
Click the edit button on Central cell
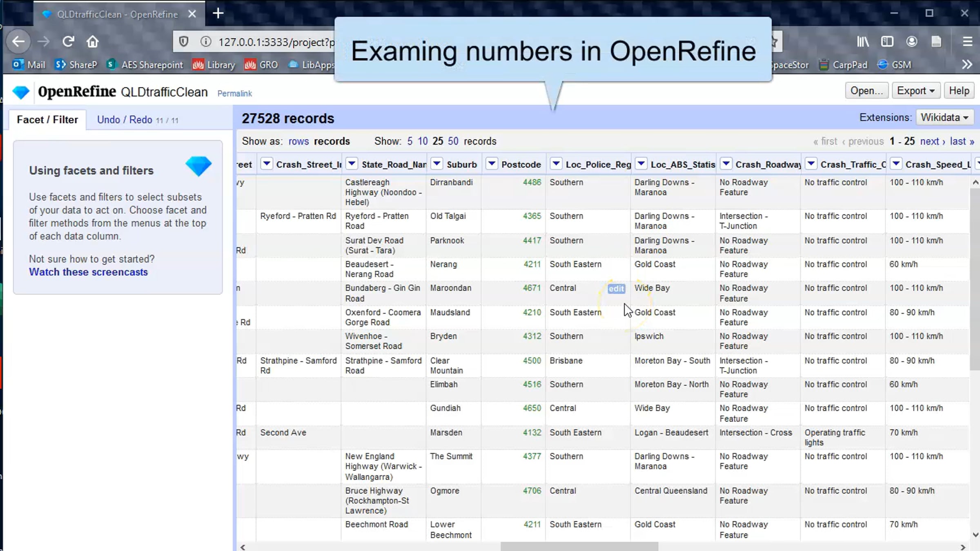click(616, 289)
